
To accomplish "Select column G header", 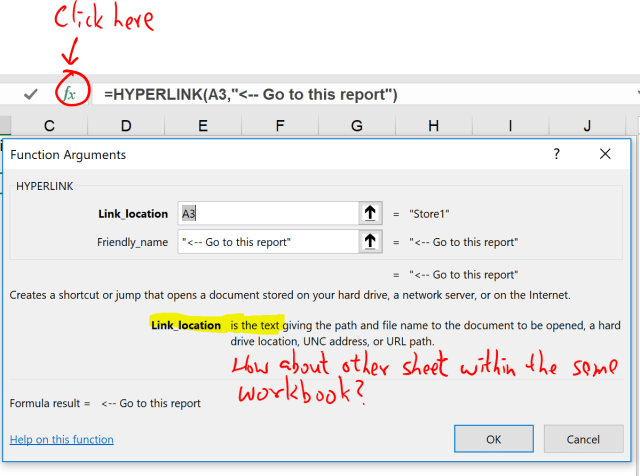I will (x=357, y=126).
